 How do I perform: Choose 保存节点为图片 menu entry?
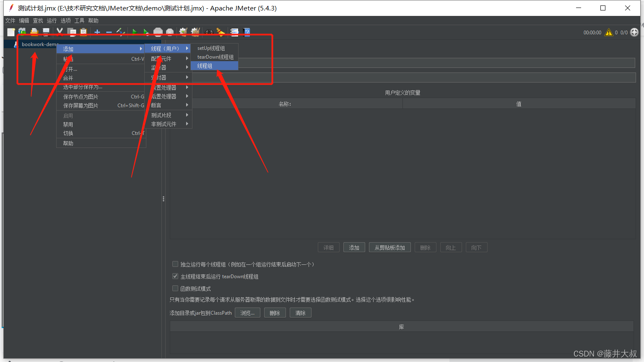101,97
